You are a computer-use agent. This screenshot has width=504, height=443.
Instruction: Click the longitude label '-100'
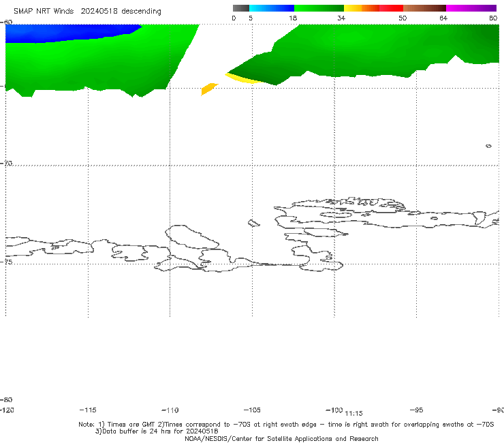pos(334,410)
